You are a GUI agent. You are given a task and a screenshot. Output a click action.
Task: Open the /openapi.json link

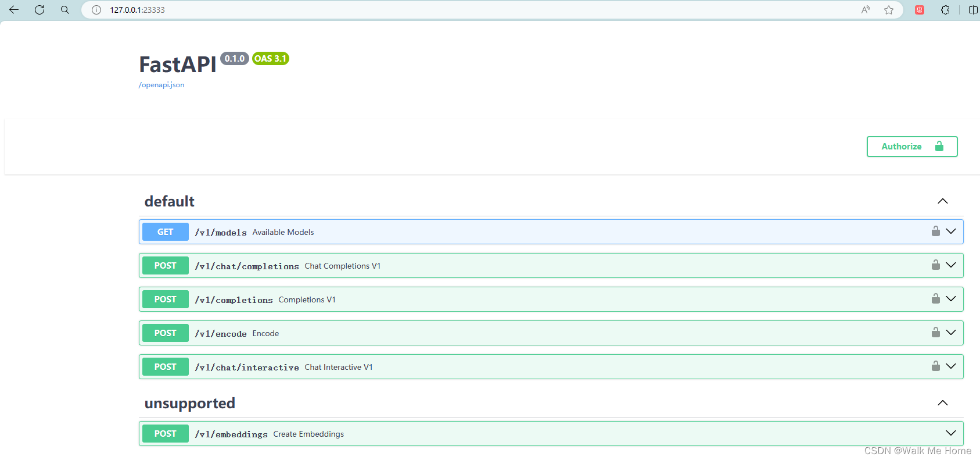[161, 85]
